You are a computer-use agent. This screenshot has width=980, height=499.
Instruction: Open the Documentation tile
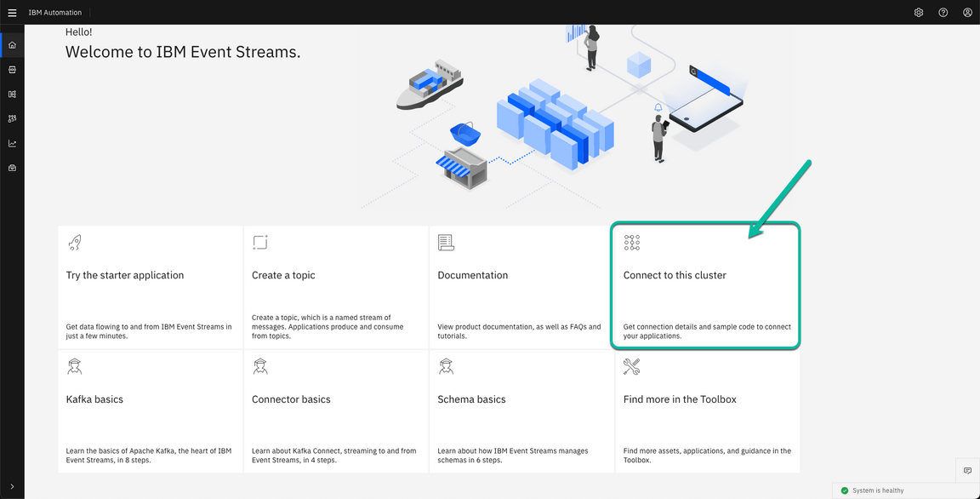coord(521,285)
